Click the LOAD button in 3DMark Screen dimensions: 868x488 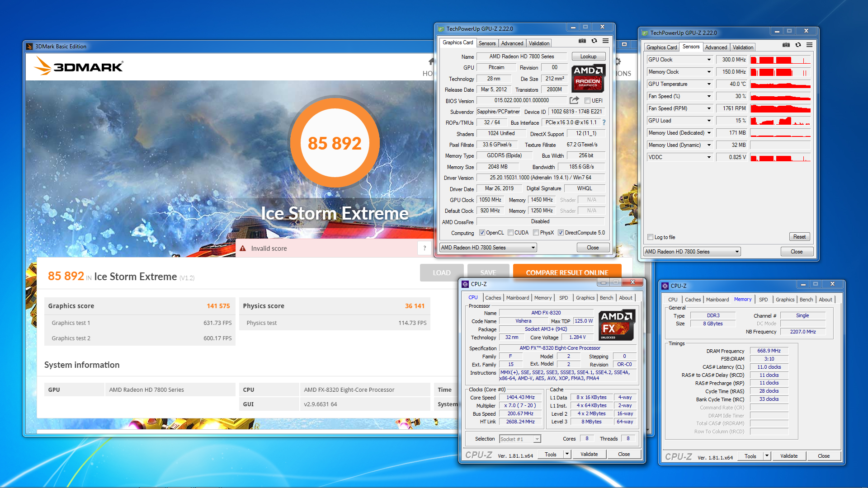[441, 272]
